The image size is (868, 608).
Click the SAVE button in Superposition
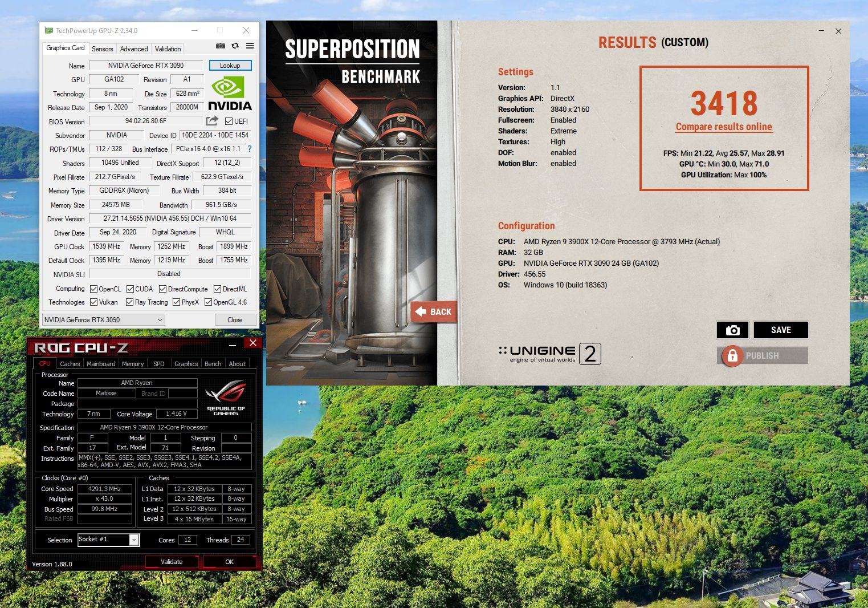pos(781,330)
